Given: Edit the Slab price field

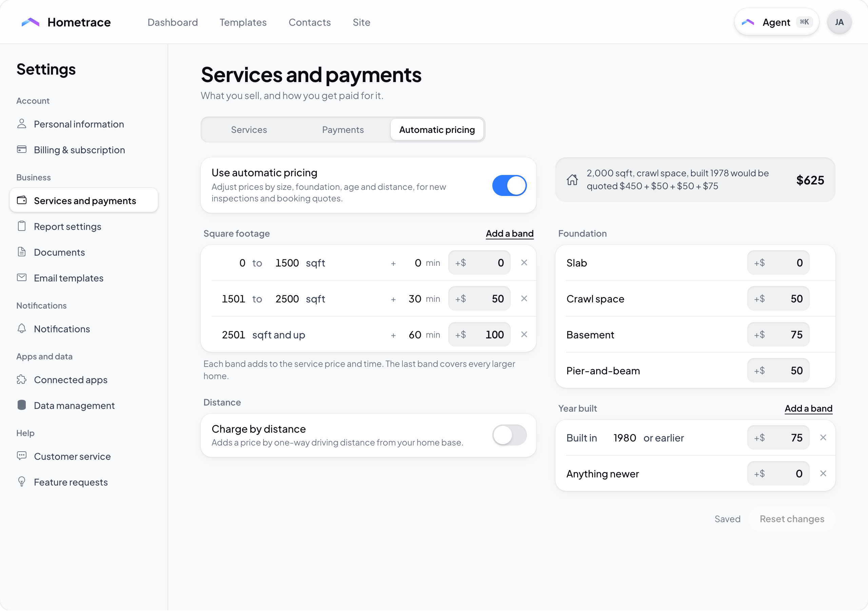Looking at the screenshot, I should pyautogui.click(x=778, y=263).
